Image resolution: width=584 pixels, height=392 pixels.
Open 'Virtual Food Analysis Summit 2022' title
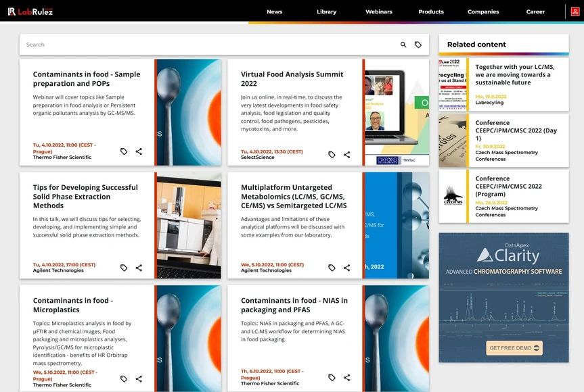292,79
